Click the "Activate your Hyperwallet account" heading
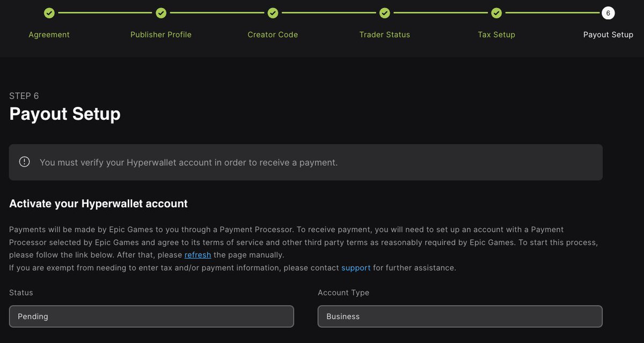 [98, 204]
